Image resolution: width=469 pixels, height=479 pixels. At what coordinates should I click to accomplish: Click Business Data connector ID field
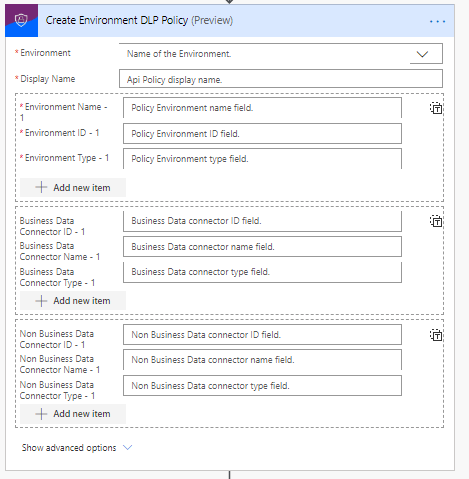tap(262, 221)
